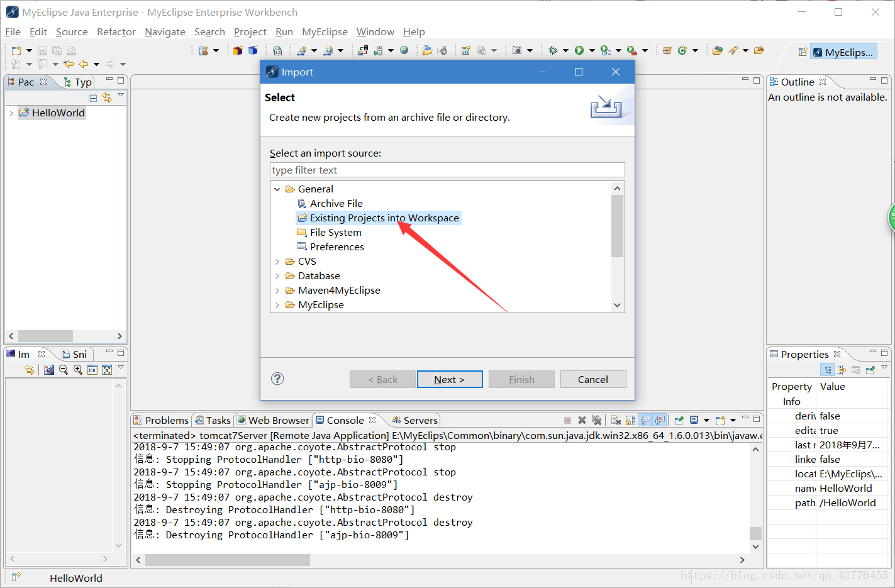Click Remove All Terminated Launches icon
This screenshot has height=588, width=895.
click(x=596, y=420)
